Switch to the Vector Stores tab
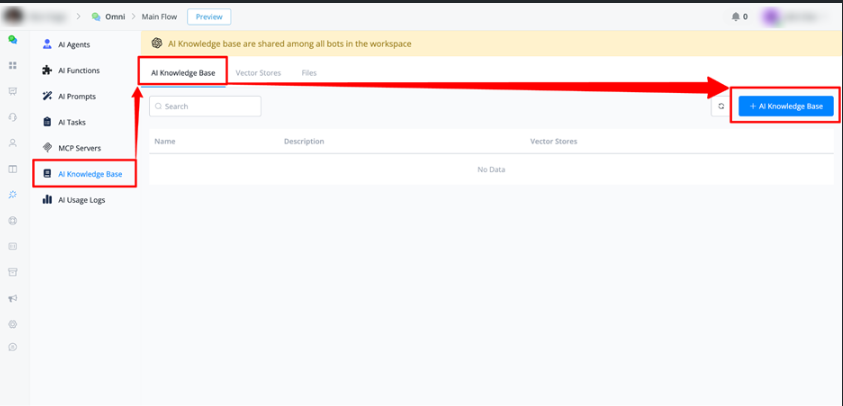Screen dimensions: 843x406 [x=258, y=73]
